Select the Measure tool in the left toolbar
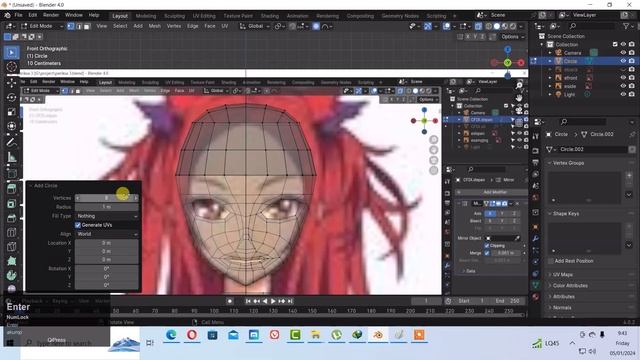 pos(11,157)
